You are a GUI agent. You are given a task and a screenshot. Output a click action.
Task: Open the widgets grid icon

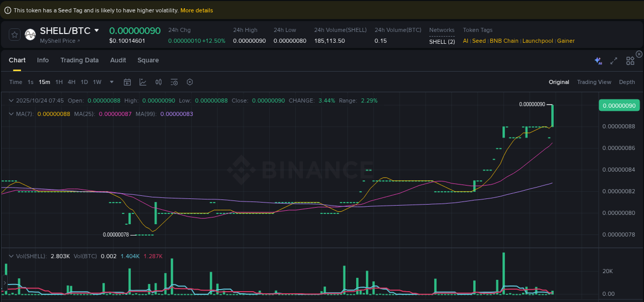(630, 60)
